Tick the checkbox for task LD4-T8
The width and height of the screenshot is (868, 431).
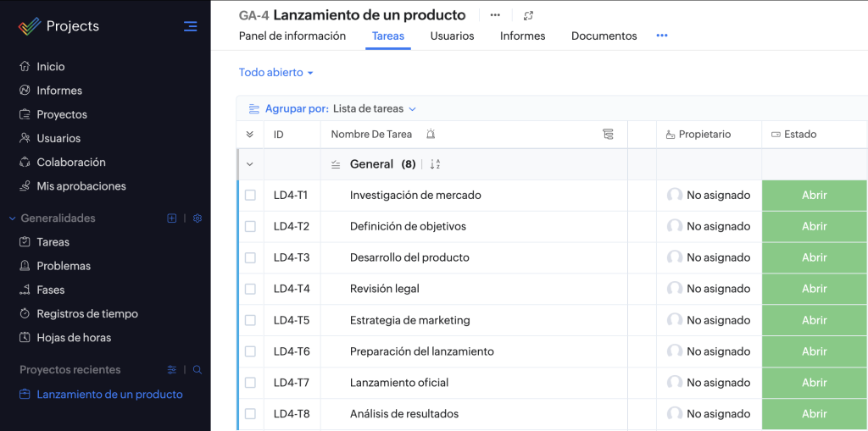250,414
